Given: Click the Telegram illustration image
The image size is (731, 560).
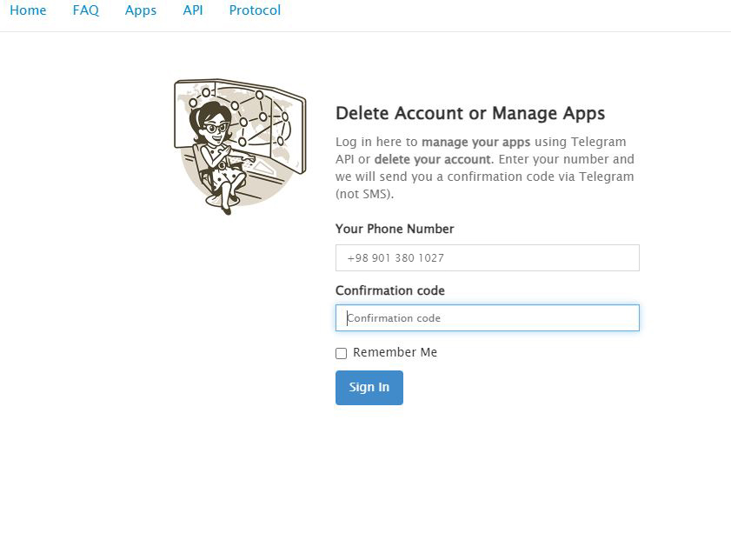Looking at the screenshot, I should point(240,147).
